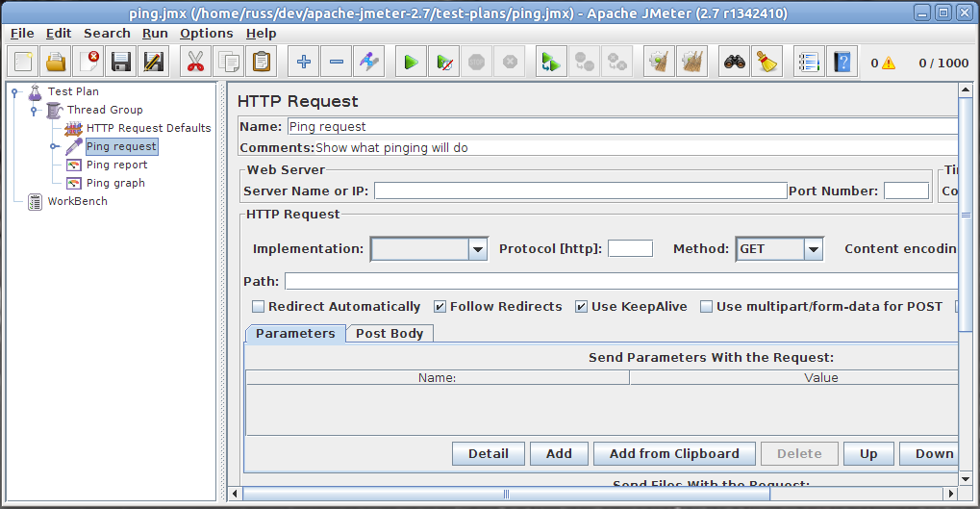This screenshot has height=509, width=980.
Task: Click the Save As pencil icon
Action: coord(153,62)
